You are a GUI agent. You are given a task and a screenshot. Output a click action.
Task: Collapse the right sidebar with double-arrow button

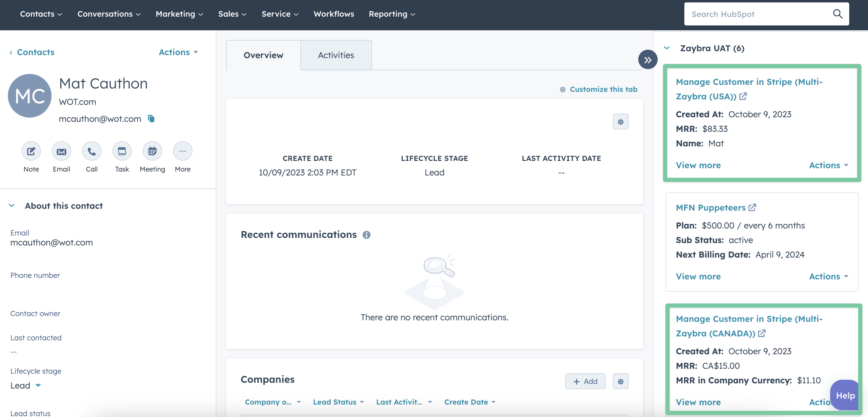[648, 60]
